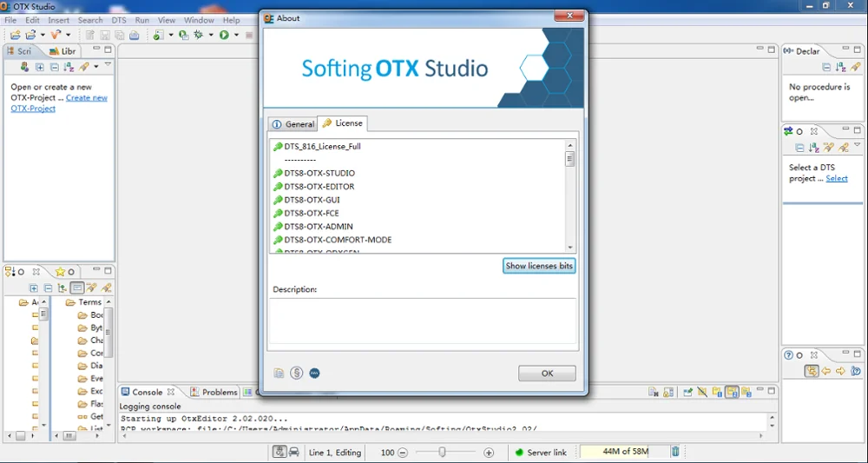Viewport: 868px width, 463px height.
Task: Click the help back arrow icon
Action: pos(826,371)
